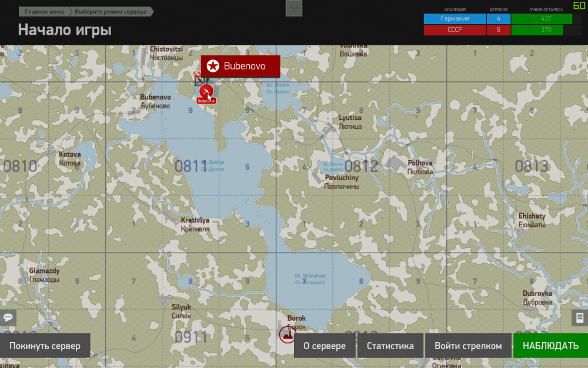Select the red plane spawn marker at Bubenovo
The image size is (588, 368).
[207, 91]
